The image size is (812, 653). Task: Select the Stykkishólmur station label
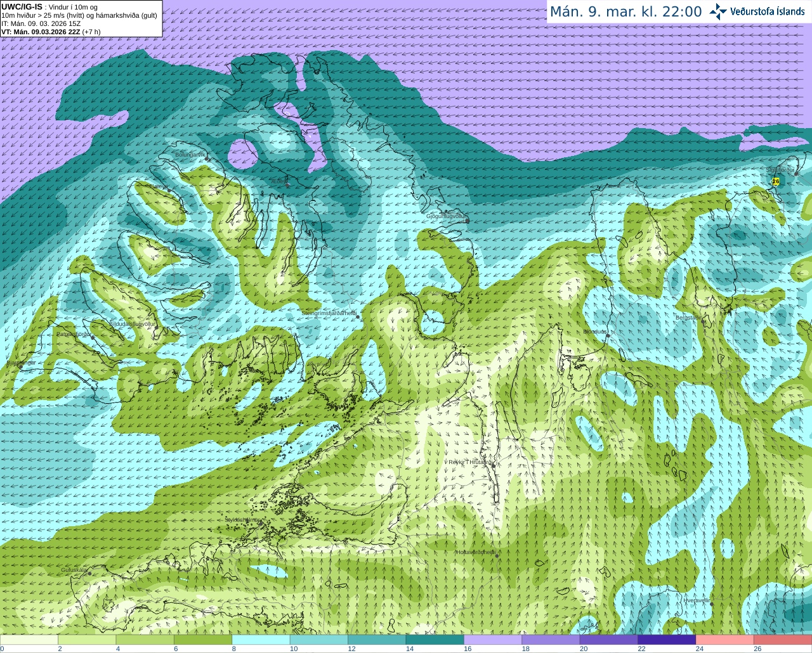pyautogui.click(x=242, y=520)
